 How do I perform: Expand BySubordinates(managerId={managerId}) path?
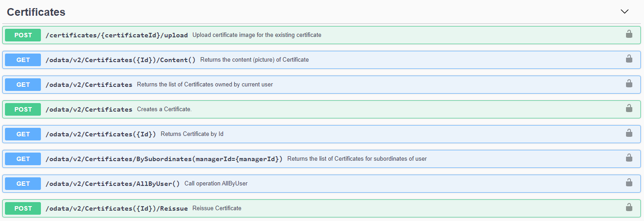164,159
